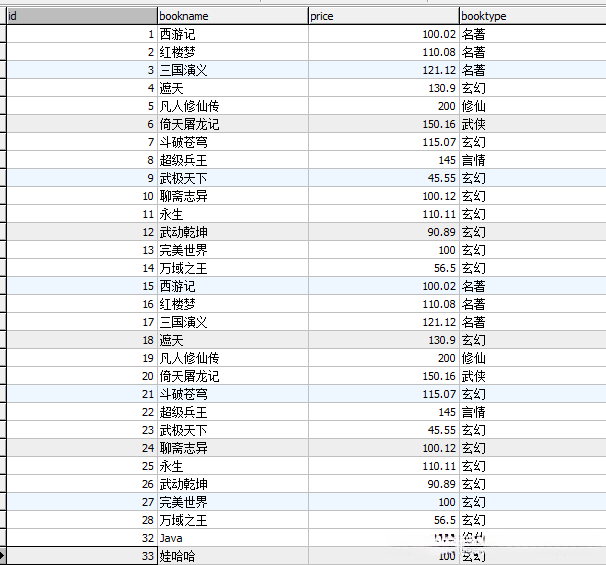Viewport: 606px width, 565px height.
Task: Click the current-row arrow beside row id 33
Action: pyautogui.click(x=3, y=556)
